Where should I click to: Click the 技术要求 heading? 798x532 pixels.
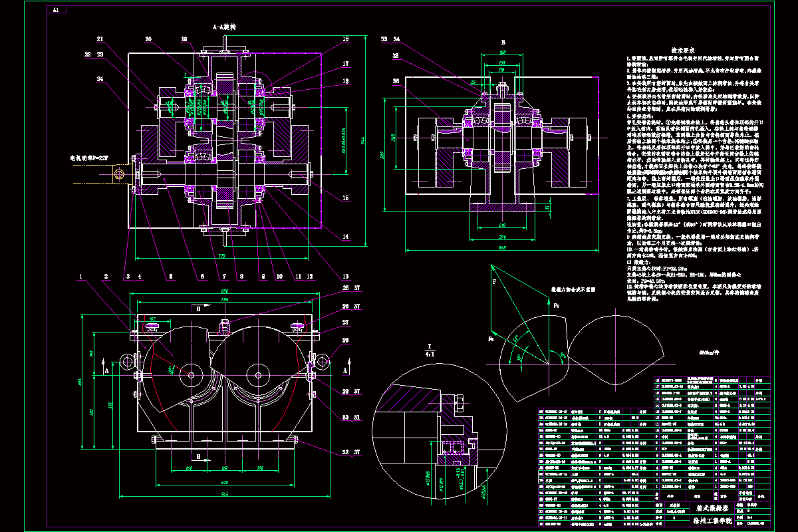pos(682,50)
